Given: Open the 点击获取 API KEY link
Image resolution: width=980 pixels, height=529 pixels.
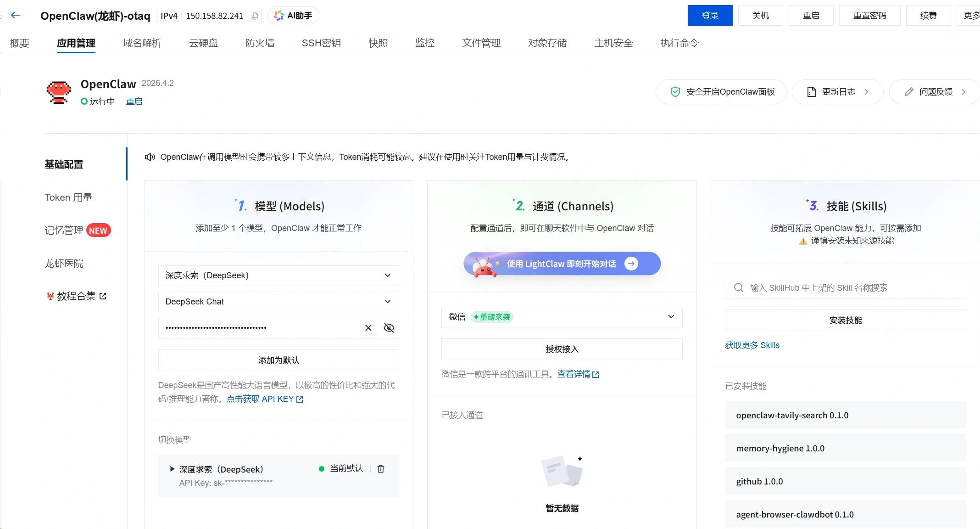Looking at the screenshot, I should click(x=265, y=399).
